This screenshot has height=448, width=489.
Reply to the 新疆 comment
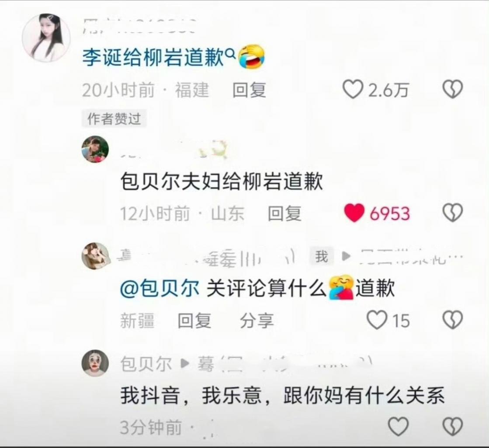[194, 320]
